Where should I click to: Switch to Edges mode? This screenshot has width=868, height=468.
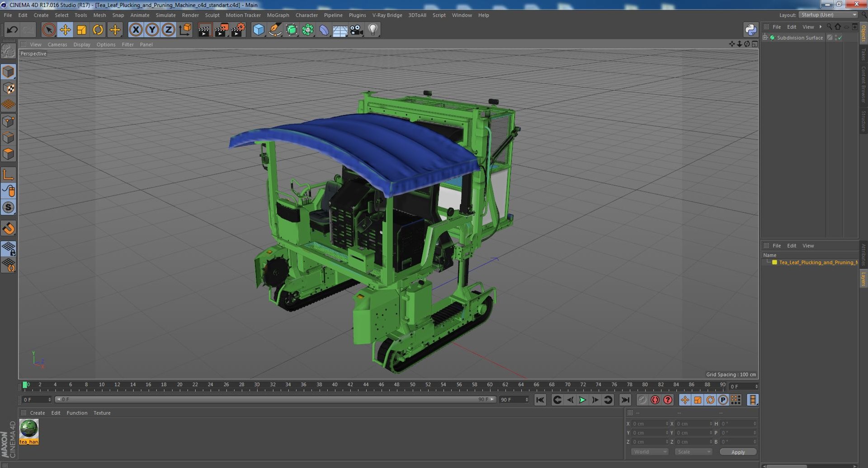[9, 138]
